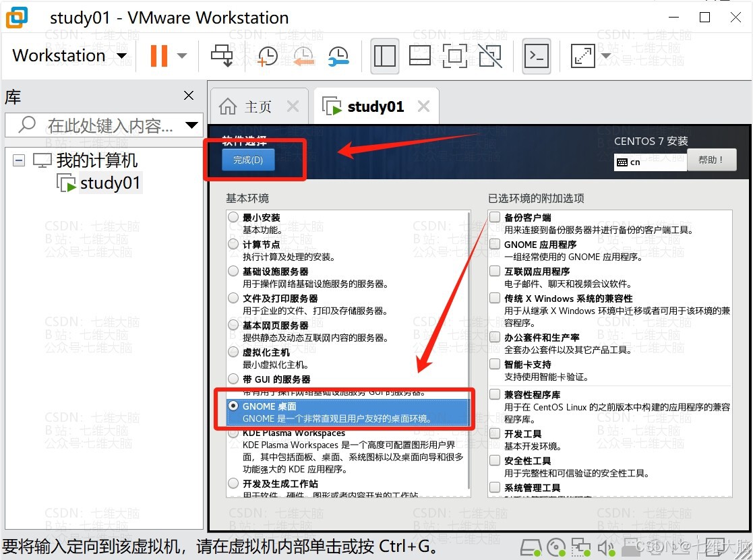The height and width of the screenshot is (560, 753).
Task: Click the cn keyboard layout indicator
Action: [x=651, y=162]
